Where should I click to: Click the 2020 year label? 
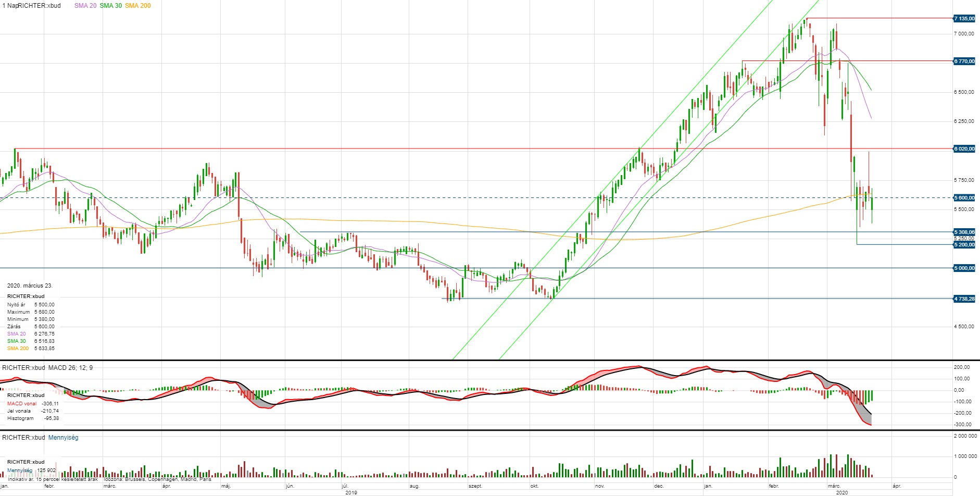pos(842,492)
